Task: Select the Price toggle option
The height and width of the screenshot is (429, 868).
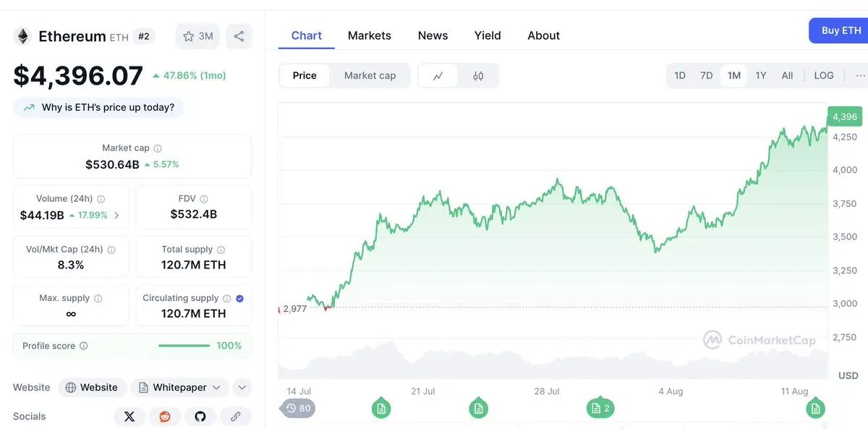Action: [x=305, y=76]
